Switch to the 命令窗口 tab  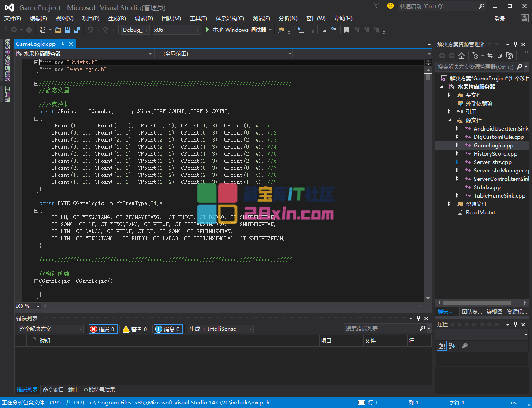(53, 390)
